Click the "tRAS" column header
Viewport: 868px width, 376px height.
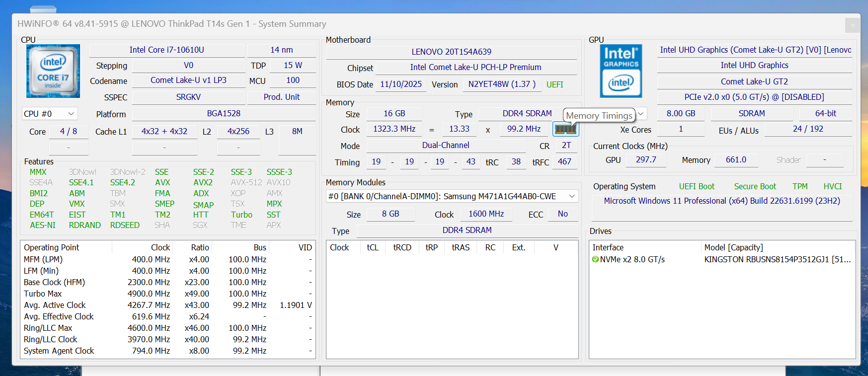pyautogui.click(x=461, y=247)
